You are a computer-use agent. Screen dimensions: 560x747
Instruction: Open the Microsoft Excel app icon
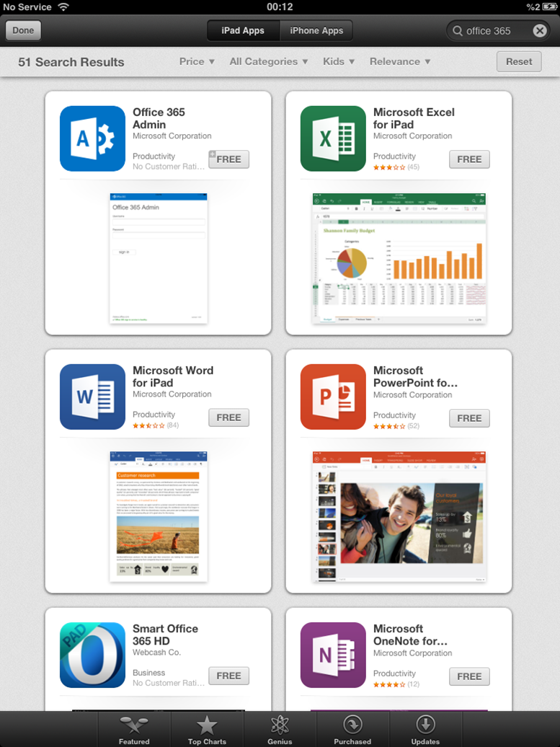pos(333,138)
